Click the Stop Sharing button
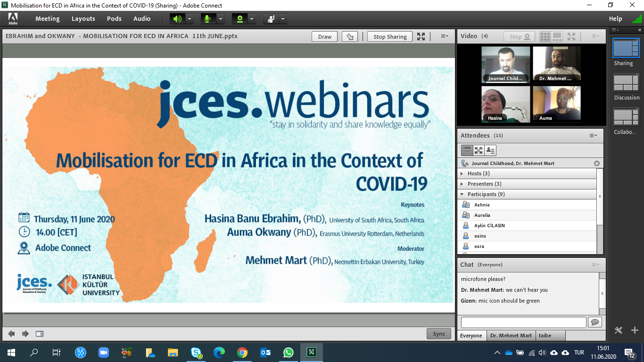The image size is (644, 362). point(390,37)
